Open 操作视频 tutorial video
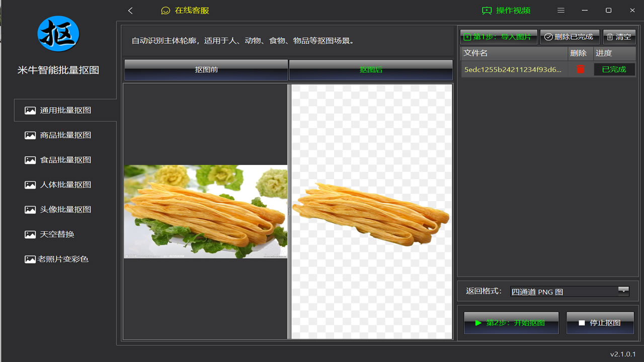This screenshot has height=362, width=644. [506, 11]
